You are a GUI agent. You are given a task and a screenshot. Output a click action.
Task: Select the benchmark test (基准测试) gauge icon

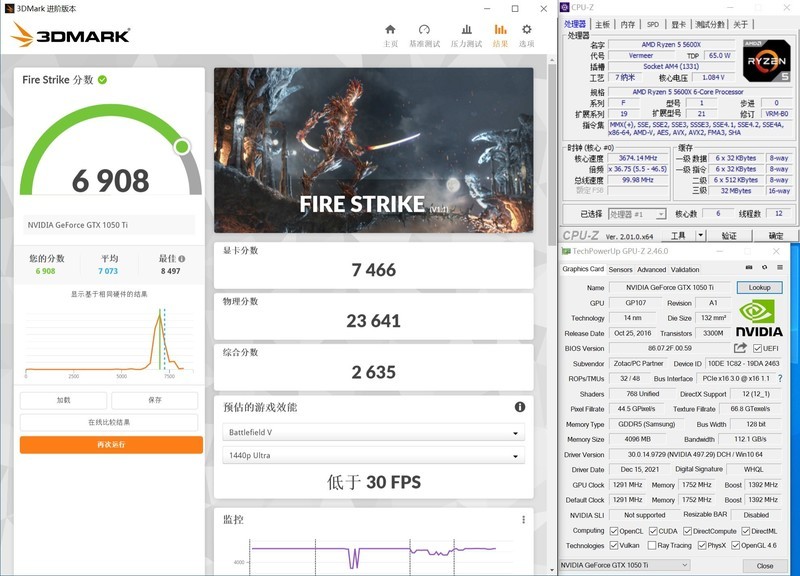coord(423,35)
